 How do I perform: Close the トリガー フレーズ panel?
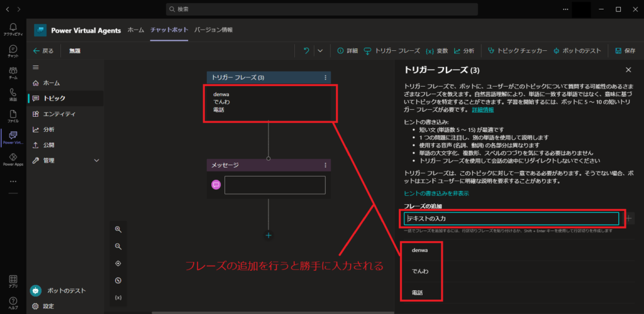click(x=628, y=70)
